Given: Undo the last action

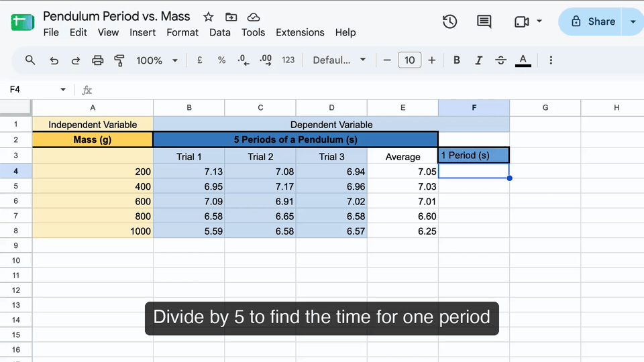Looking at the screenshot, I should coord(54,61).
